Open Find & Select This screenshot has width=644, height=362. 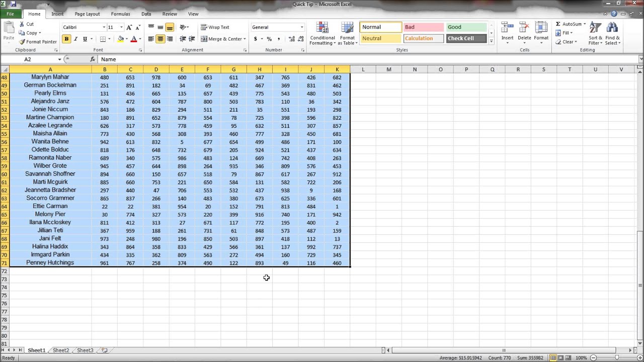pyautogui.click(x=612, y=34)
